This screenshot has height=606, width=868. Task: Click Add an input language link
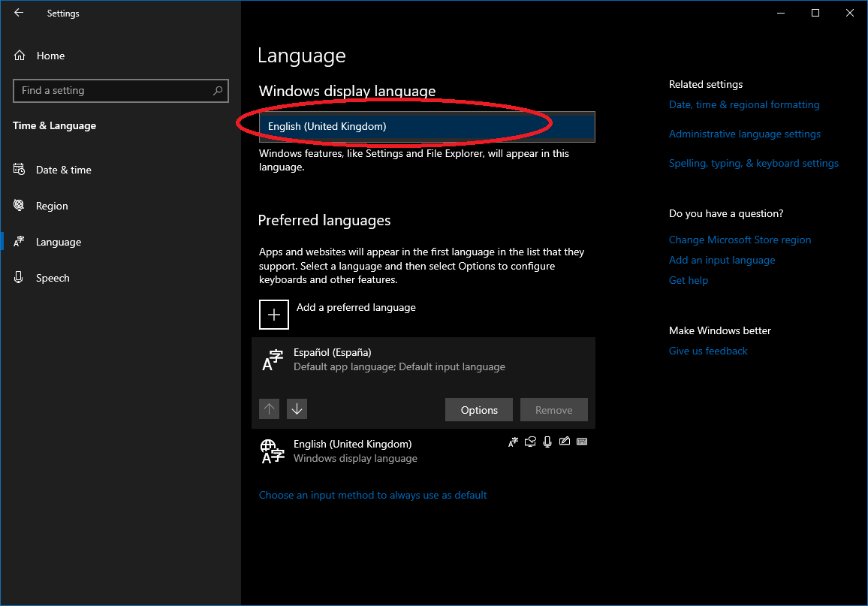click(722, 260)
